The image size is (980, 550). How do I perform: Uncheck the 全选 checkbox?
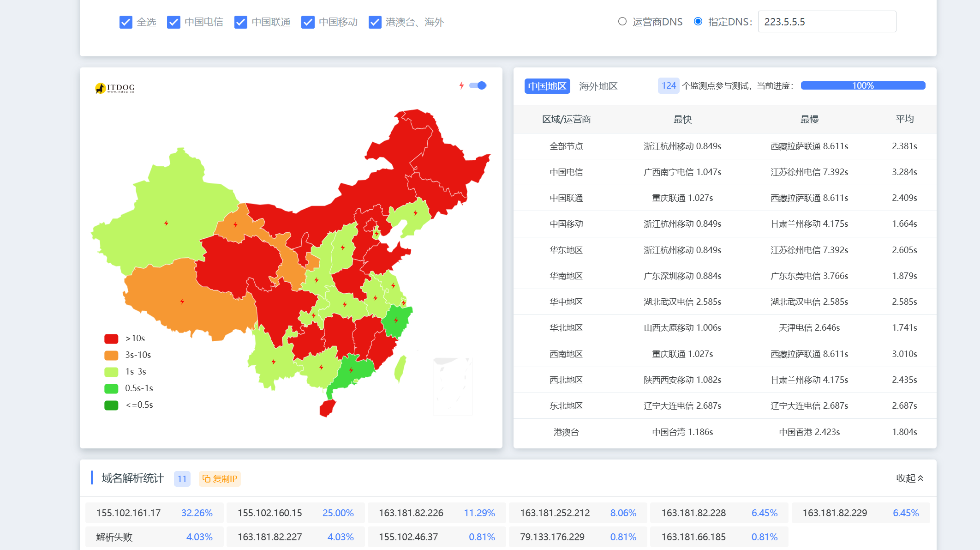click(x=125, y=22)
